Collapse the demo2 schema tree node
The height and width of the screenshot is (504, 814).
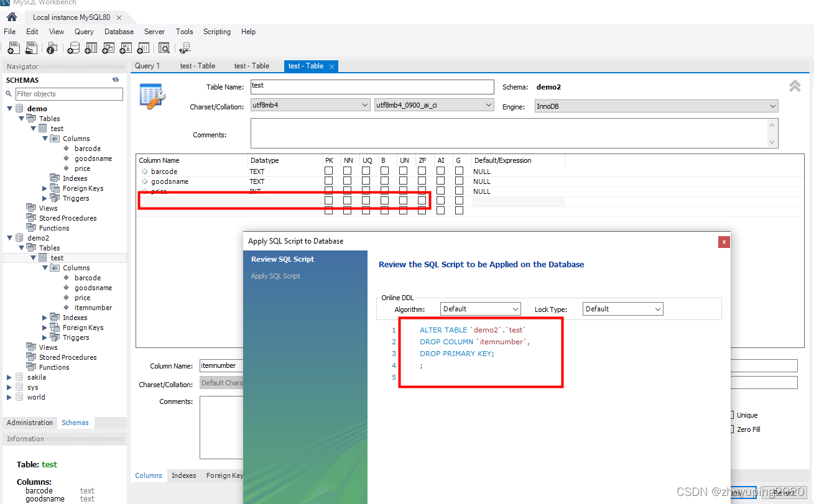pos(9,238)
